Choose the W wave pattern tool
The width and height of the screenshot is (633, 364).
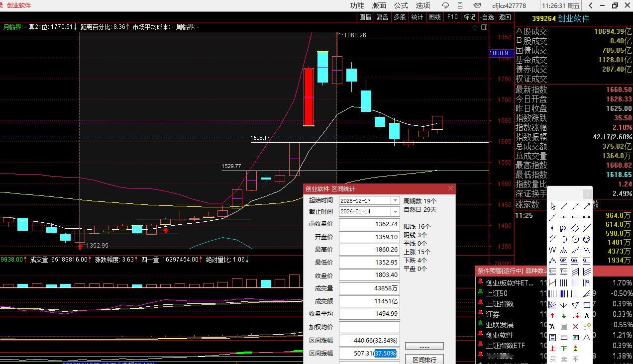[552, 250]
